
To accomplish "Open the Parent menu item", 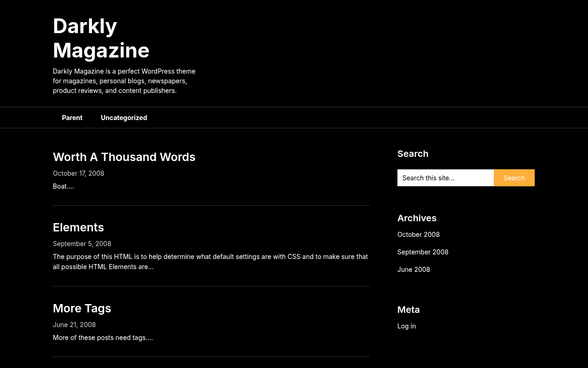I will pyautogui.click(x=72, y=118).
